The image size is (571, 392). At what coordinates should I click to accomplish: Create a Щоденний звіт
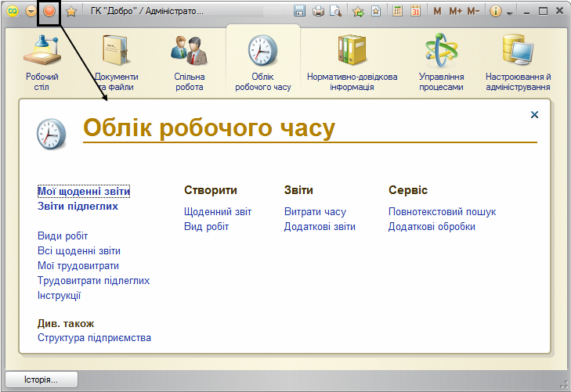tap(218, 211)
